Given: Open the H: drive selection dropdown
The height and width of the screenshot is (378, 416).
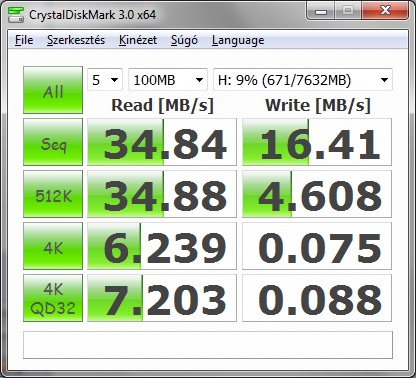Looking at the screenshot, I should (303, 80).
